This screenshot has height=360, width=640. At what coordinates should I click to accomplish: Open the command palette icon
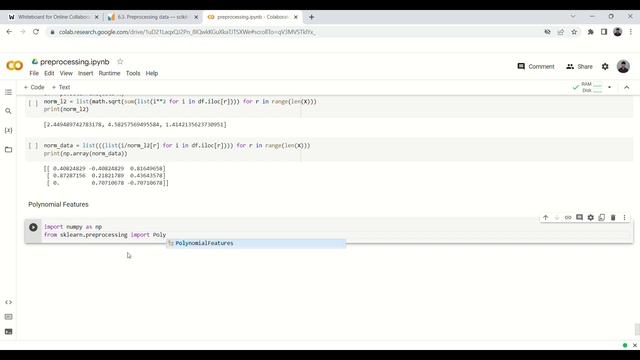coord(8,317)
